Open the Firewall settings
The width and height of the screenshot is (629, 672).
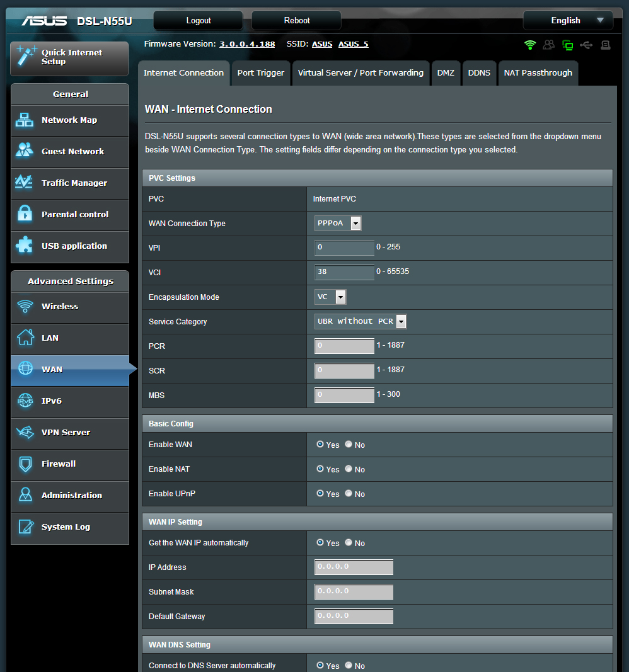click(x=60, y=465)
